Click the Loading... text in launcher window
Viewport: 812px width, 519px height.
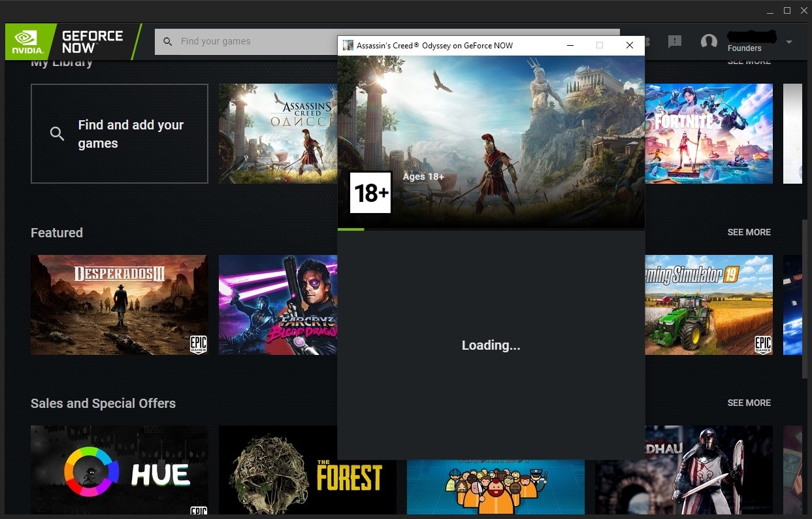coord(491,345)
